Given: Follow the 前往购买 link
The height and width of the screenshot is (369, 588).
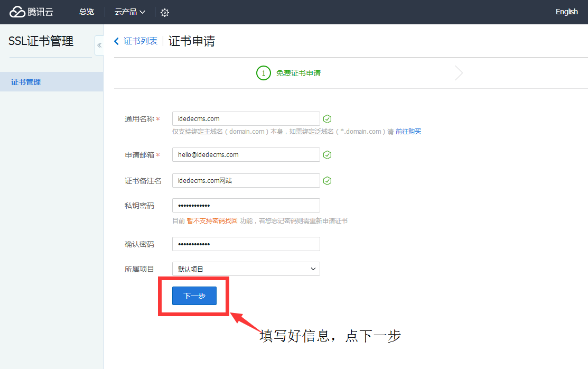Looking at the screenshot, I should (x=408, y=132).
